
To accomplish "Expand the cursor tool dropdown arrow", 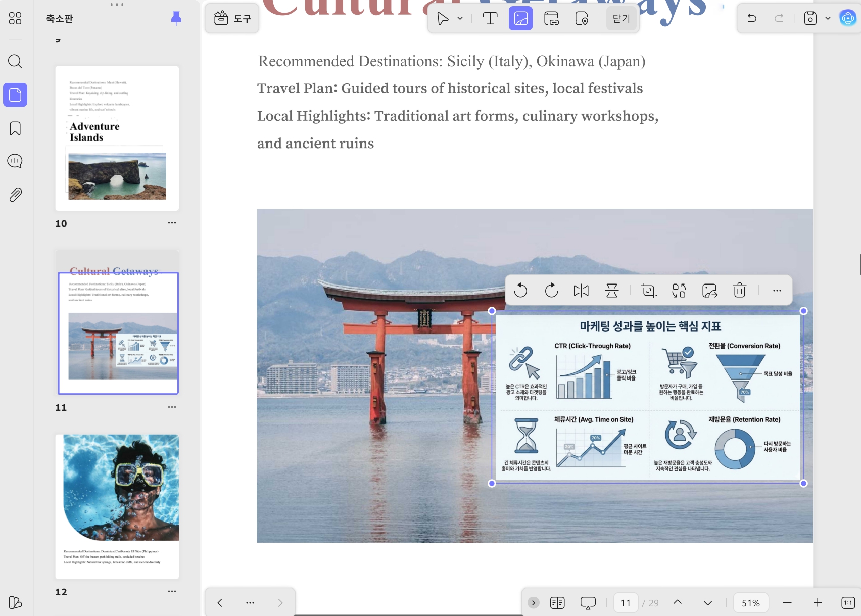I will 460,19.
